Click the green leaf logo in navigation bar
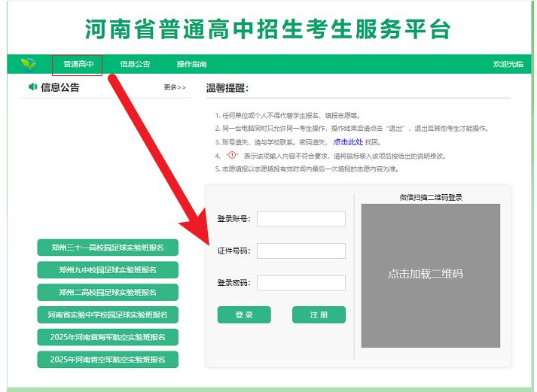537x392 pixels. [x=29, y=64]
